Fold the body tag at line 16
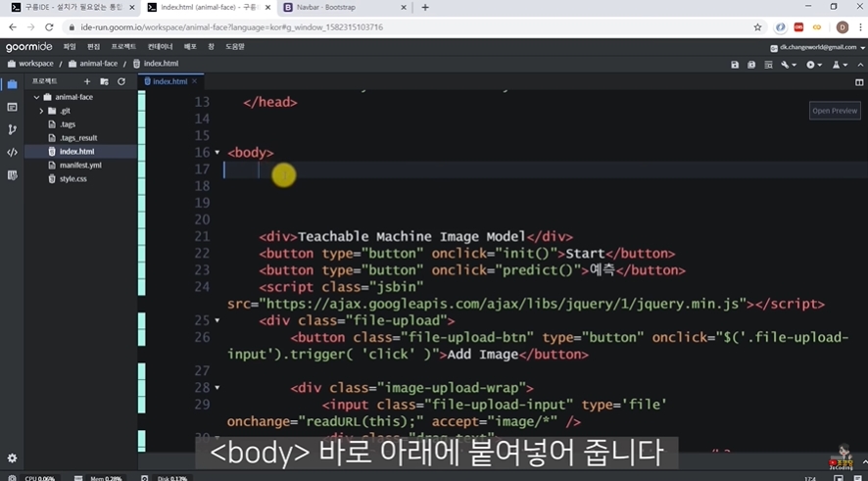The height and width of the screenshot is (481, 868). [217, 153]
